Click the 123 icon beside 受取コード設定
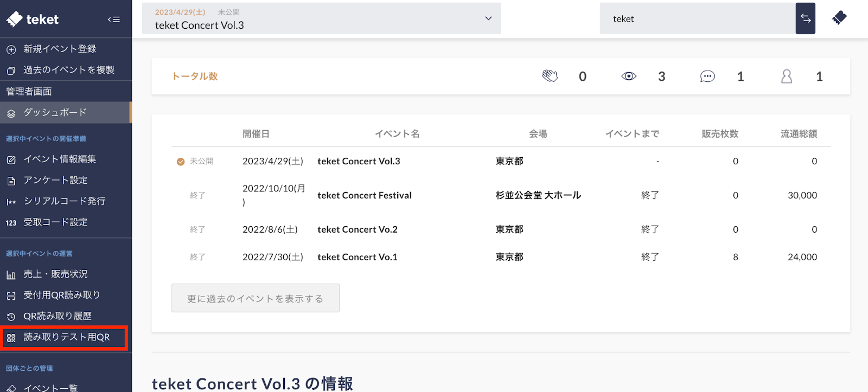 [11, 223]
